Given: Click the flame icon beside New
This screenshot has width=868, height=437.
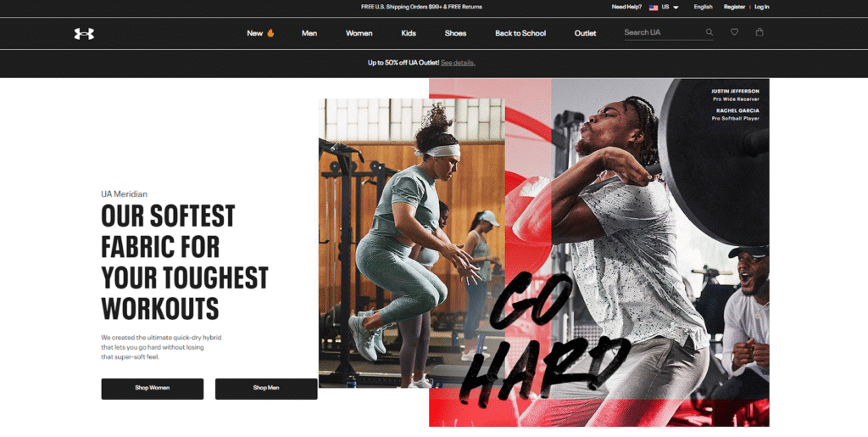Looking at the screenshot, I should tap(270, 33).
